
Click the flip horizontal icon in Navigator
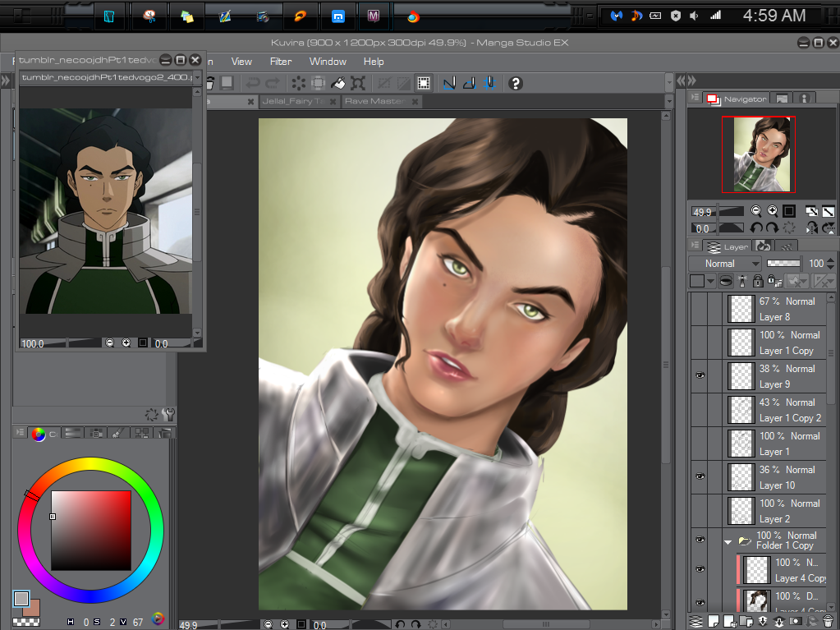click(x=812, y=228)
